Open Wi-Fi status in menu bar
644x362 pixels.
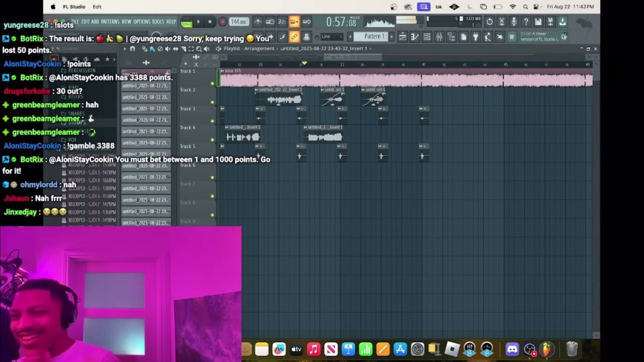tap(513, 7)
